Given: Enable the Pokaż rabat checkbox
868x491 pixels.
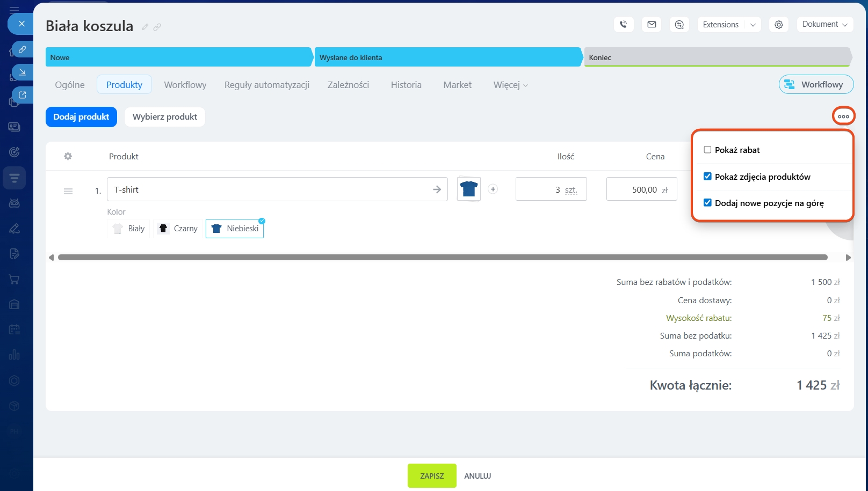Looking at the screenshot, I should click(x=707, y=150).
